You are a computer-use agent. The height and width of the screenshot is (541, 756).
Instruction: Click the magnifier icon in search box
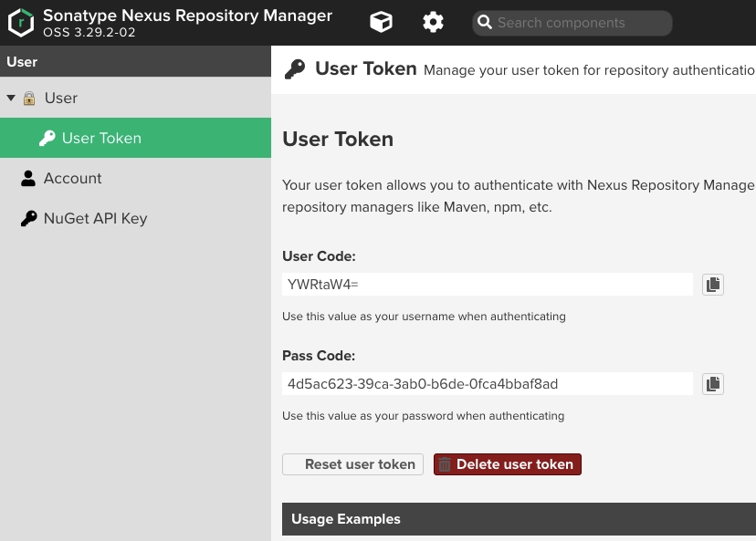(x=484, y=22)
